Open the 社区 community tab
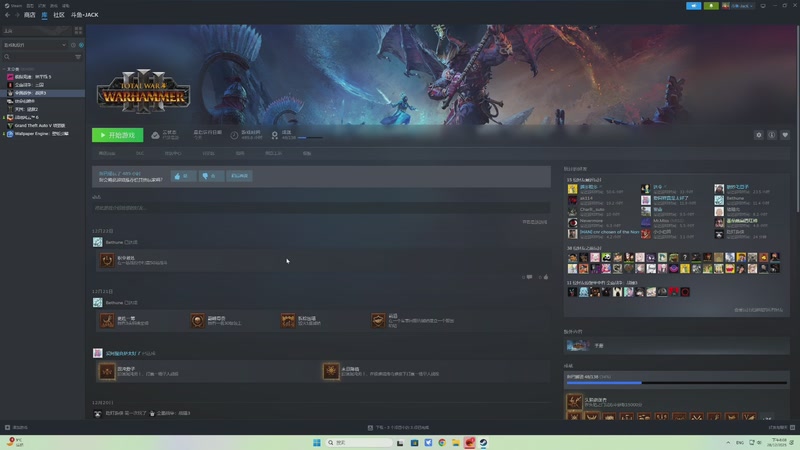 click(59, 15)
